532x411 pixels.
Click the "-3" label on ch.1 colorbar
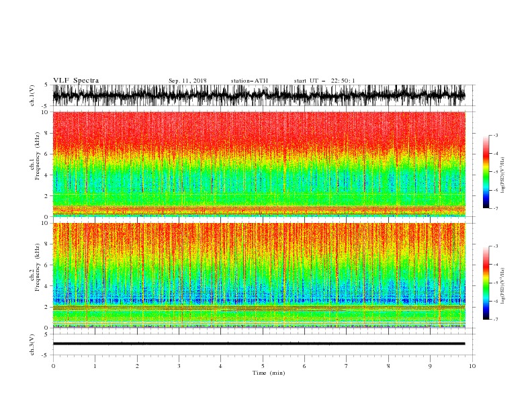[495, 135]
